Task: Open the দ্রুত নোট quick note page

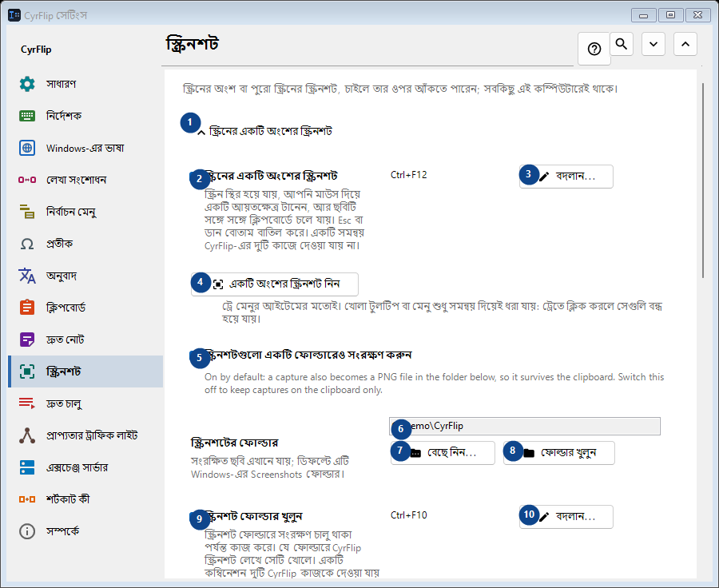Action: [85, 340]
